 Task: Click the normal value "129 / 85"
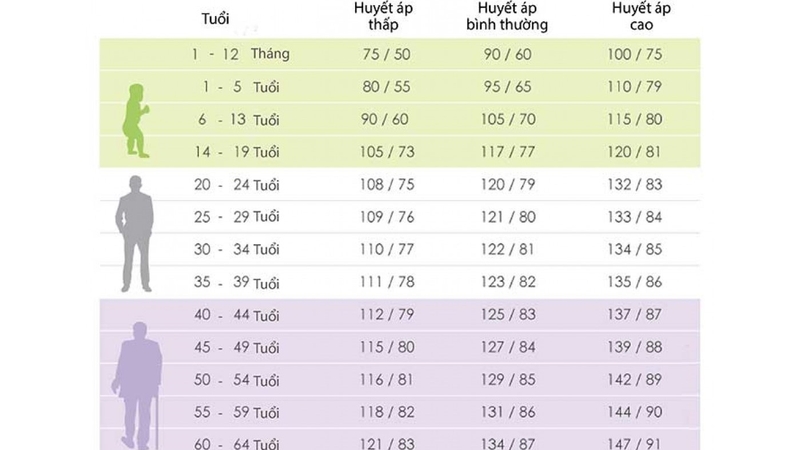tap(508, 381)
